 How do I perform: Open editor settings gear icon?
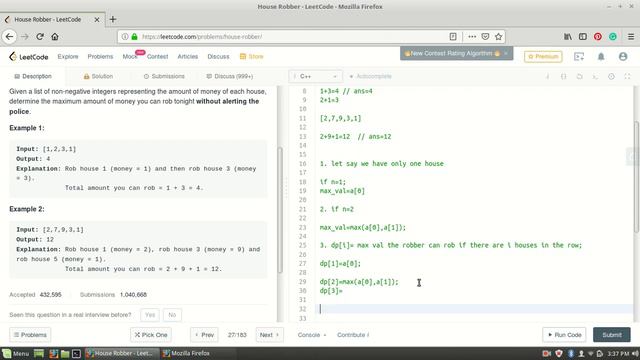(x=611, y=76)
